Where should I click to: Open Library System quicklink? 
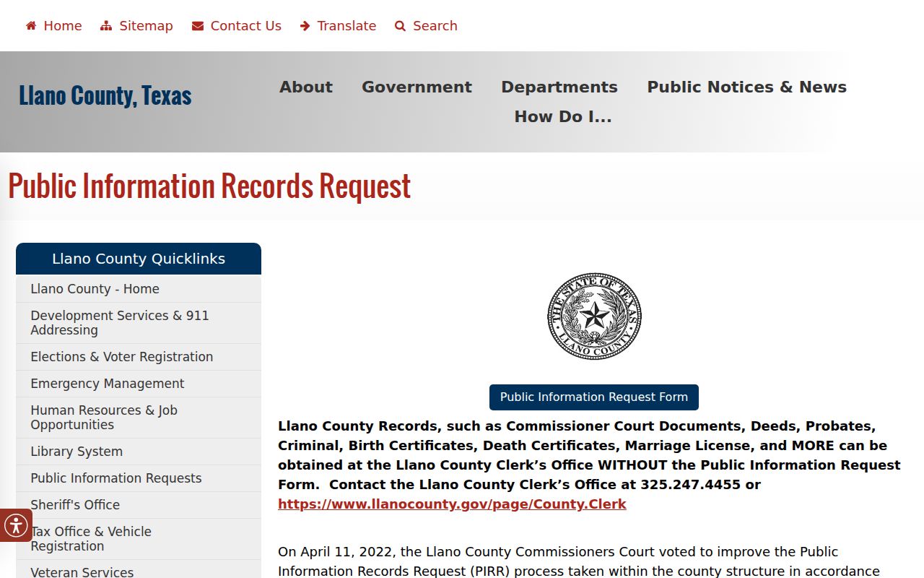click(x=139, y=452)
